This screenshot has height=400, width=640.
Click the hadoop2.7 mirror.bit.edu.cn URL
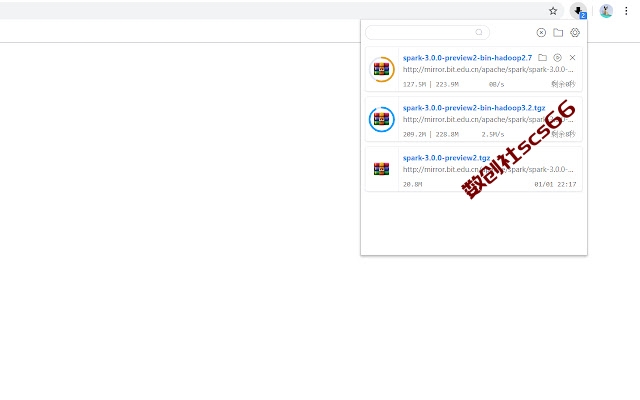pyautogui.click(x=488, y=69)
